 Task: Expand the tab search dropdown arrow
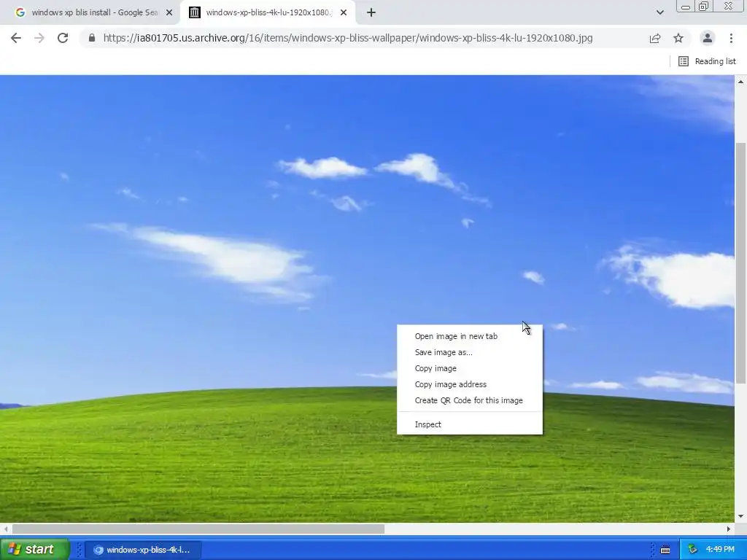click(659, 13)
